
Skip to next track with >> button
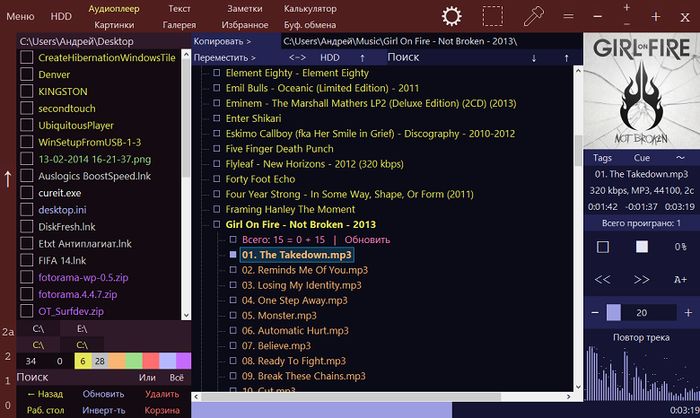642,279
